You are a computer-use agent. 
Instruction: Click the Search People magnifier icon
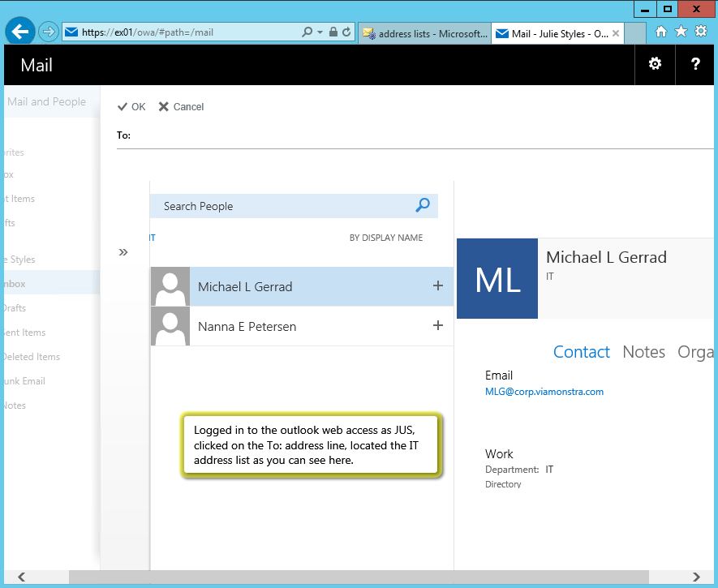pos(422,206)
